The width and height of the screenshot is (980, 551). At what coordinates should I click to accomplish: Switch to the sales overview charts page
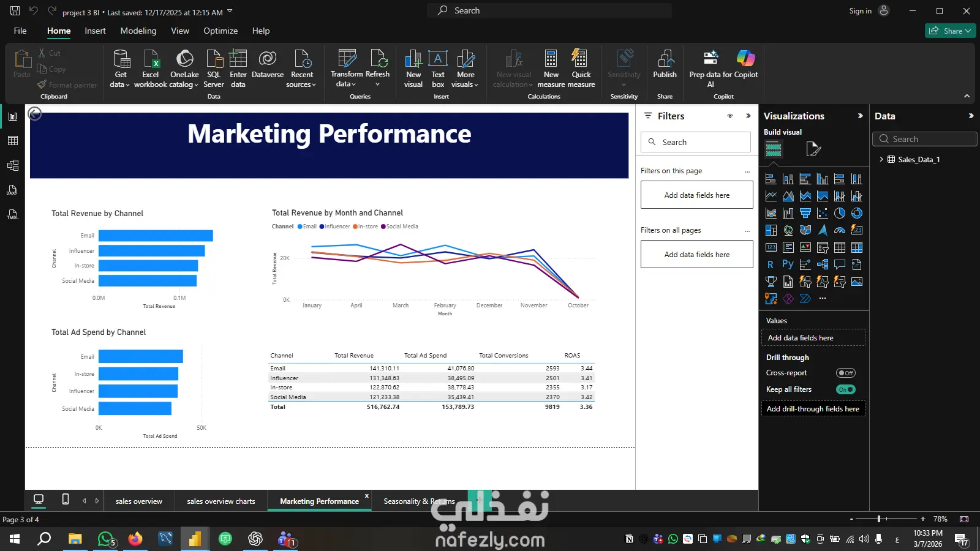click(x=221, y=501)
